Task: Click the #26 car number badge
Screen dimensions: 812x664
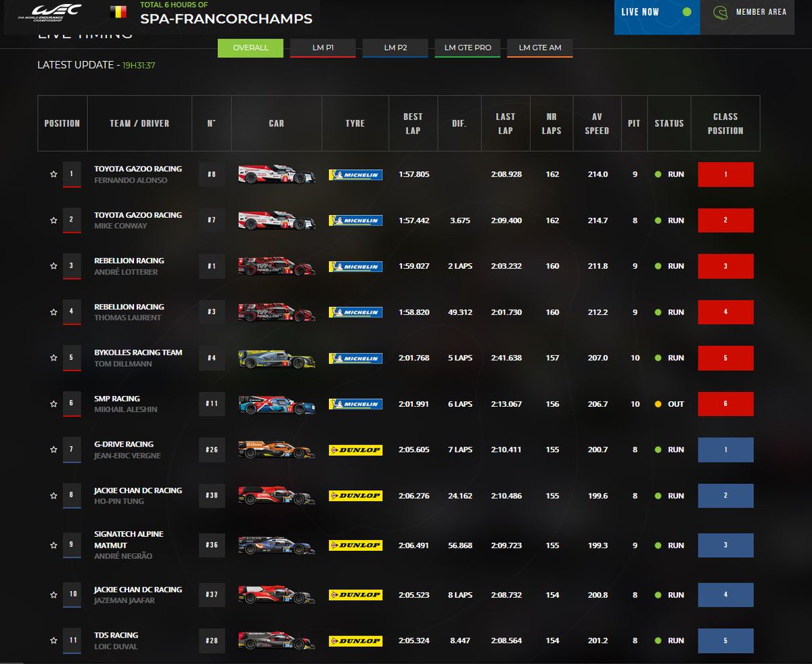Action: tap(212, 450)
